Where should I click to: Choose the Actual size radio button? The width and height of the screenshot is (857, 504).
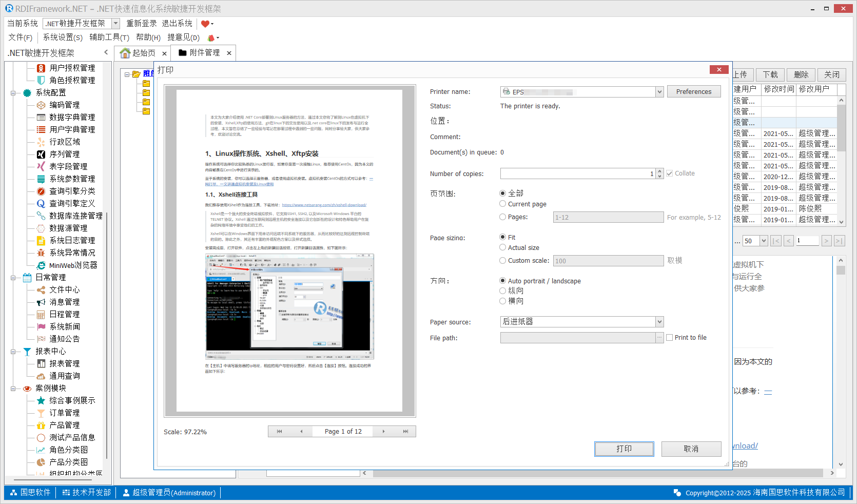click(x=503, y=247)
